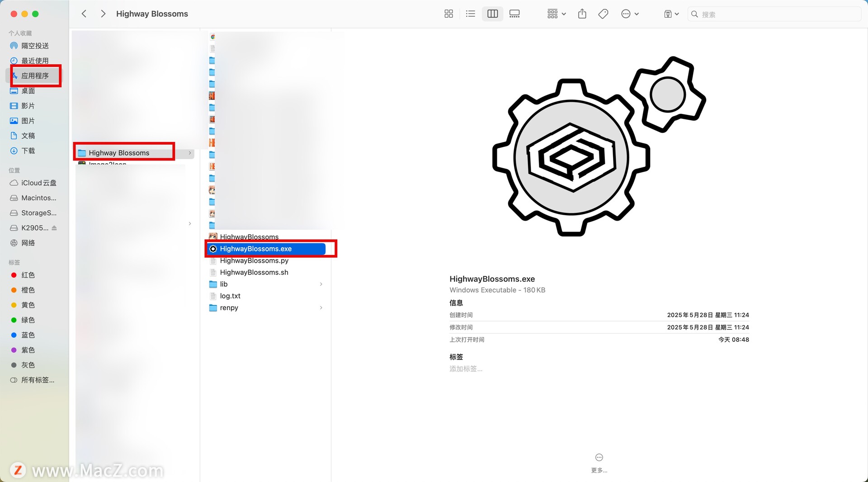The width and height of the screenshot is (868, 482).
Task: Open the more actions ellipsis menu
Action: [630, 14]
